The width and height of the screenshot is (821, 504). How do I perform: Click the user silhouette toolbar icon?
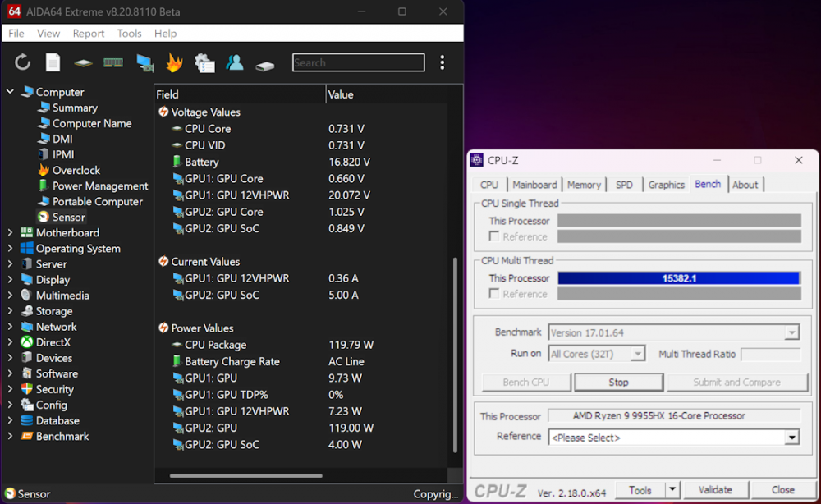pyautogui.click(x=235, y=62)
